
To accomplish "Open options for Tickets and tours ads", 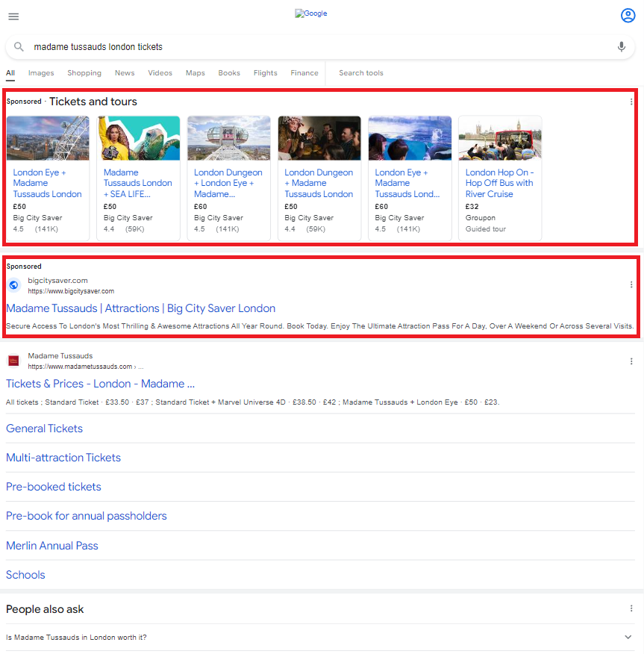I will (x=631, y=102).
